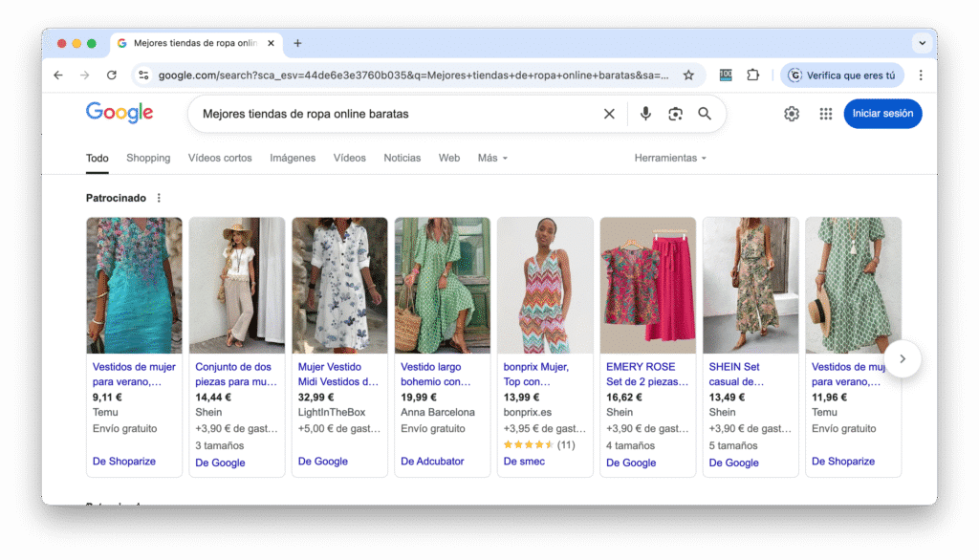
Task: Open the Google apps grid
Action: 826,114
